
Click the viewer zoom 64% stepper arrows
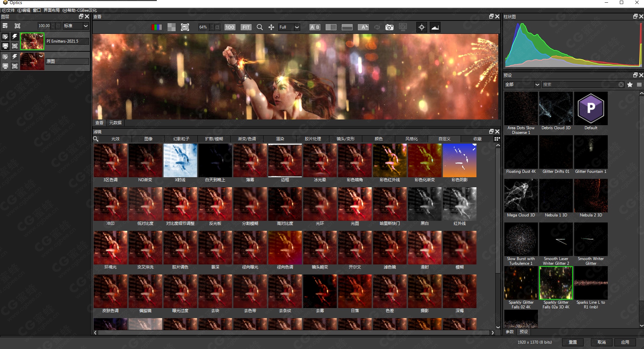click(212, 27)
